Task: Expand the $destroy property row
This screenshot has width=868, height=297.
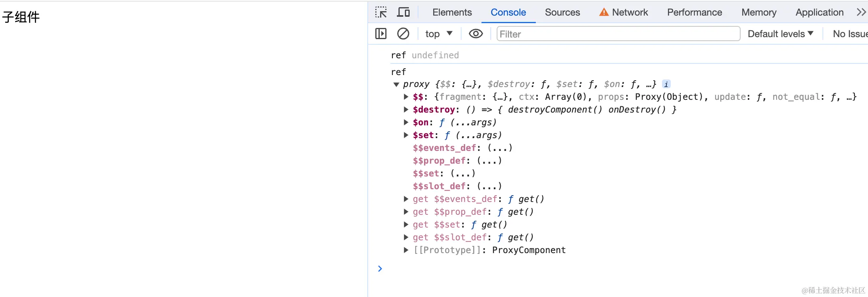Action: [406, 110]
